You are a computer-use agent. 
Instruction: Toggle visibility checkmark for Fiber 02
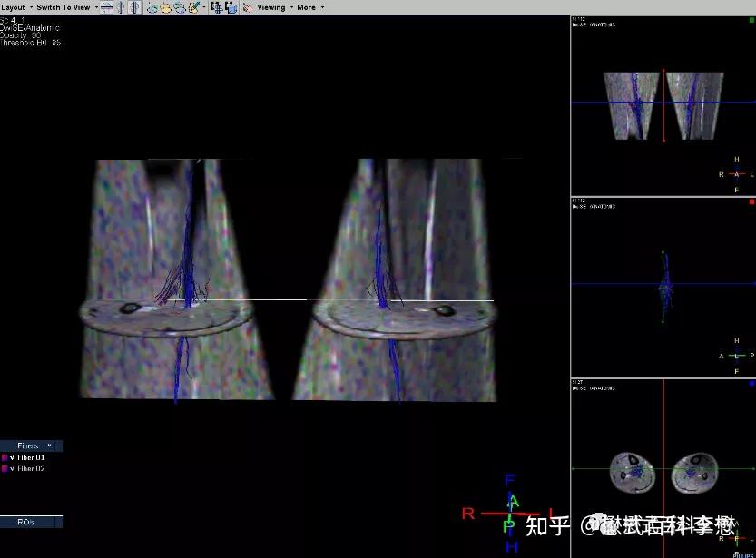(x=13, y=469)
